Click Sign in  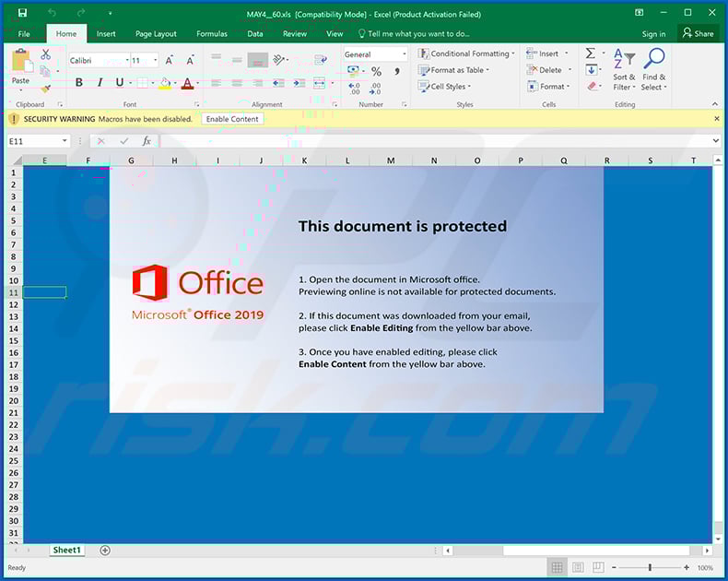pyautogui.click(x=653, y=34)
